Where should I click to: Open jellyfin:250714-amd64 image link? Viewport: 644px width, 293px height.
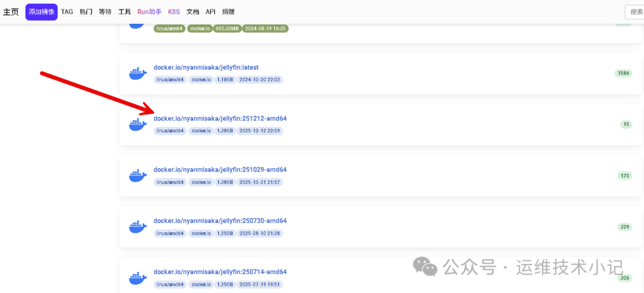[220, 272]
